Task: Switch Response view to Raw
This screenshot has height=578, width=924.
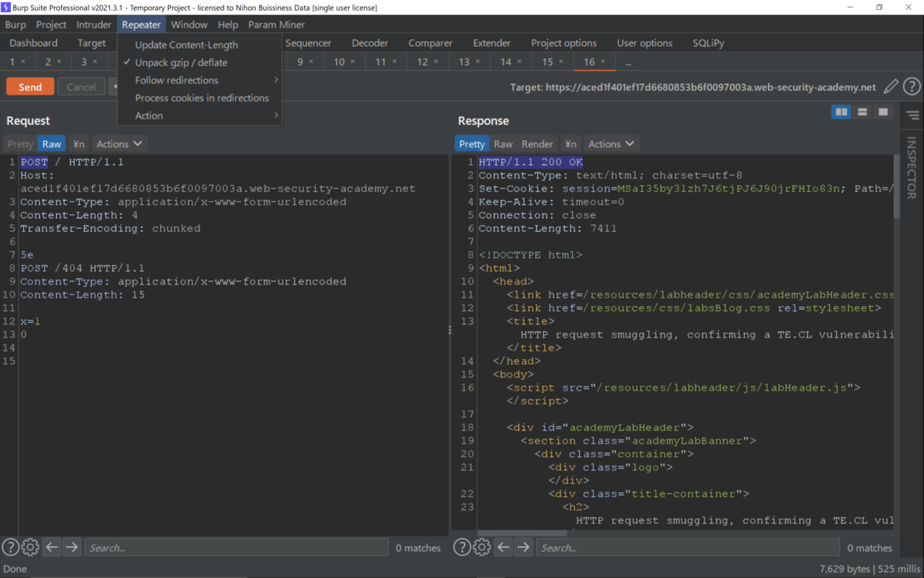Action: (x=504, y=144)
